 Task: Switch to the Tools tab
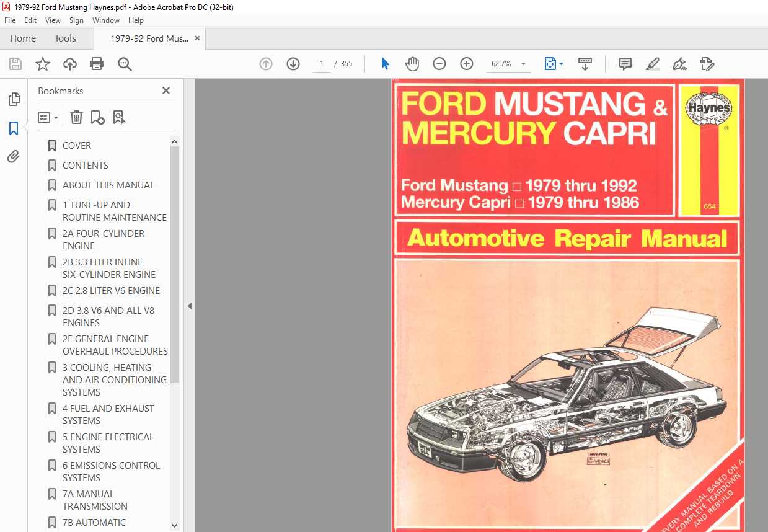(x=65, y=38)
